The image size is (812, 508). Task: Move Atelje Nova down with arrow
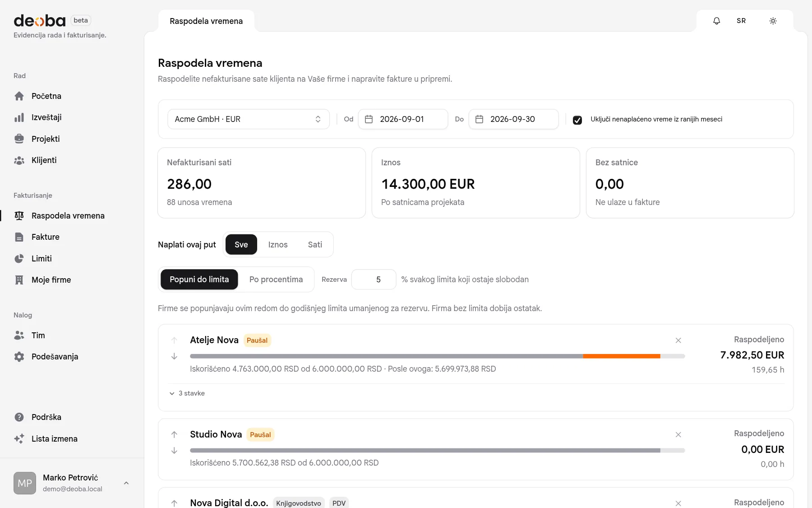[x=174, y=356]
